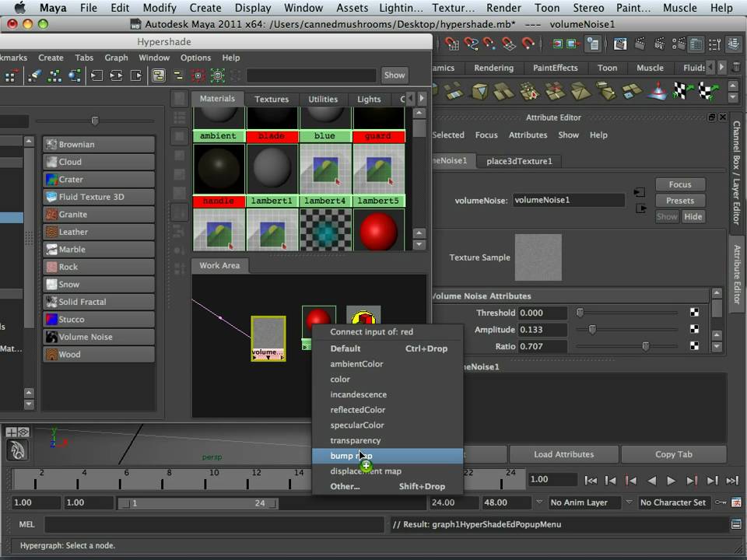Choose incandescence connection option
The width and height of the screenshot is (747, 560).
(x=388, y=394)
